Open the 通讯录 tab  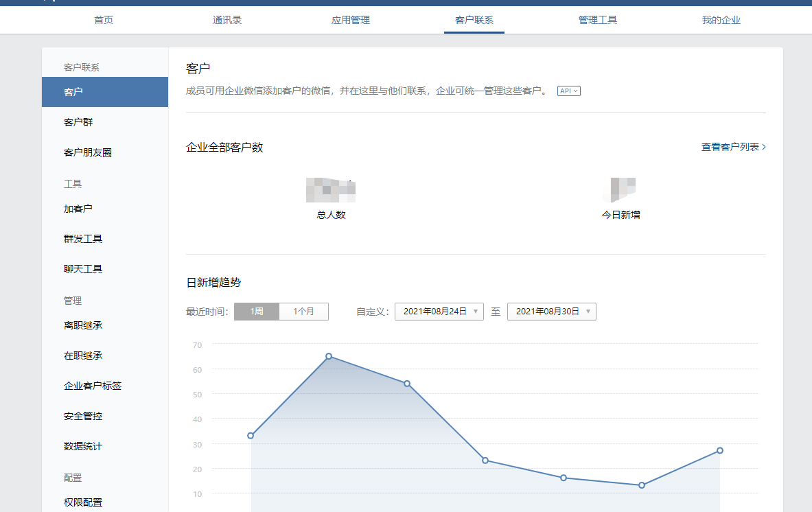[x=227, y=20]
